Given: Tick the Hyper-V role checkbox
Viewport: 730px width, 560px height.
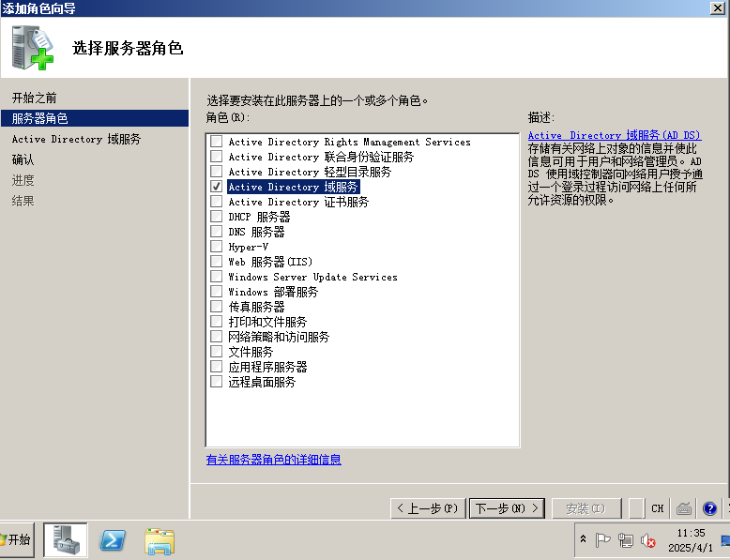Looking at the screenshot, I should click(216, 247).
